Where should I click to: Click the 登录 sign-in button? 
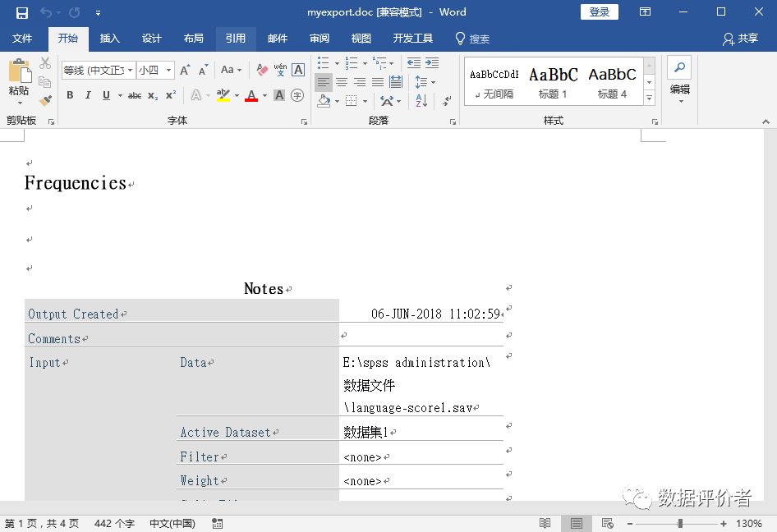(x=599, y=12)
